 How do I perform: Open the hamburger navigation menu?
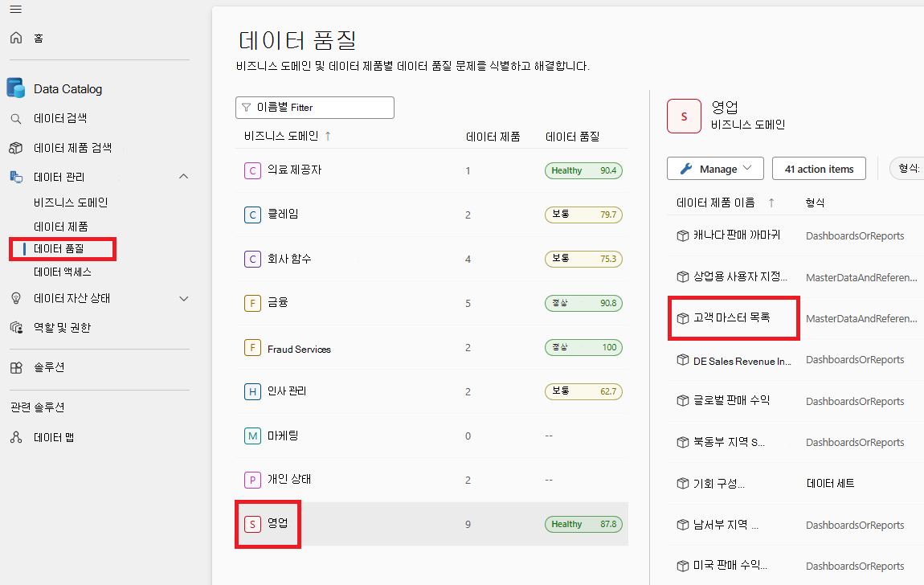pos(18,10)
